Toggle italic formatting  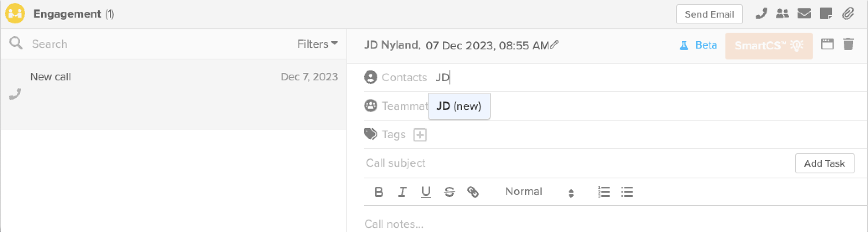pos(402,192)
